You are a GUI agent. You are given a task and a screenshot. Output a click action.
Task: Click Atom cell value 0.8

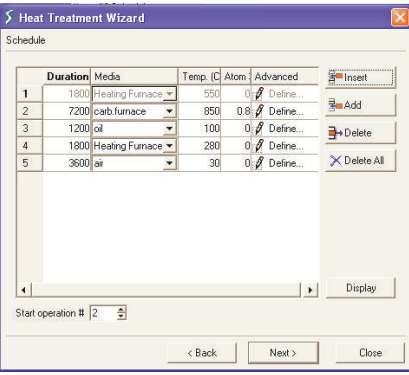click(236, 111)
